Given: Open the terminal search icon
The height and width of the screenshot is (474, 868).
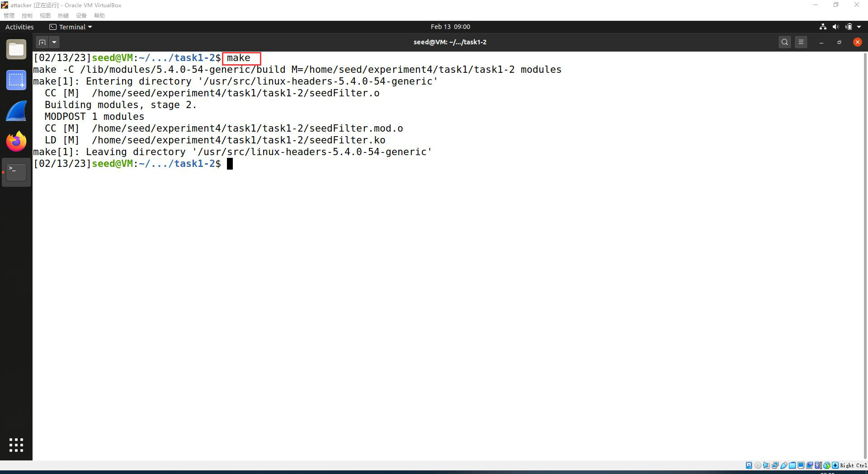Looking at the screenshot, I should point(784,42).
